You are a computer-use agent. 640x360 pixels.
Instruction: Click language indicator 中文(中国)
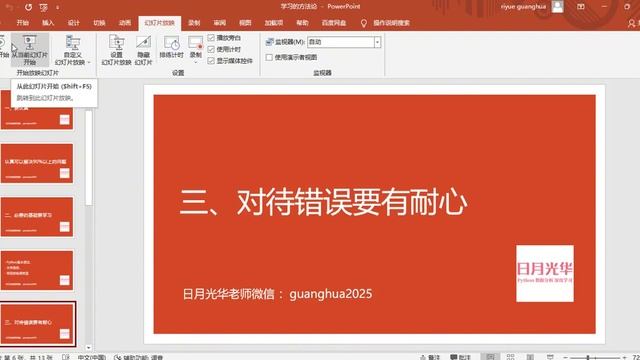click(91, 357)
